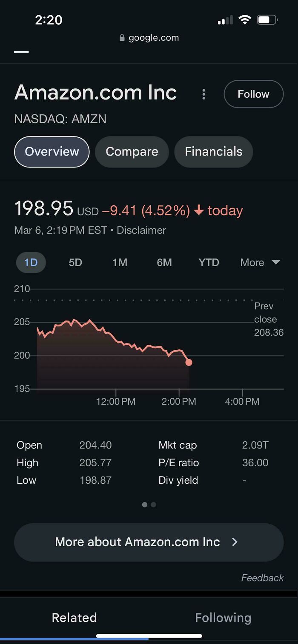Tap the second carousel dot below stats

click(x=153, y=505)
